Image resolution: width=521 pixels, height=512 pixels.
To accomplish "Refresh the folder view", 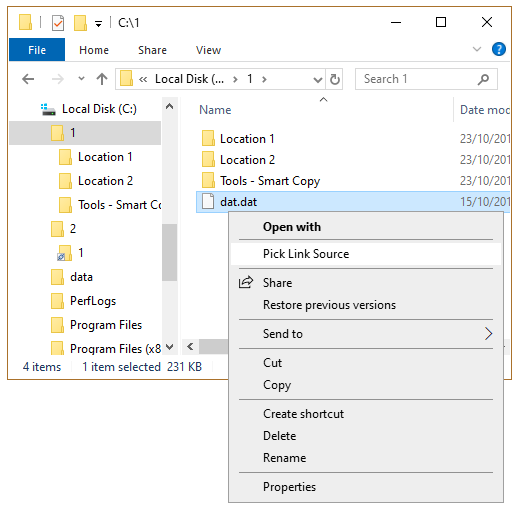I will pos(335,79).
